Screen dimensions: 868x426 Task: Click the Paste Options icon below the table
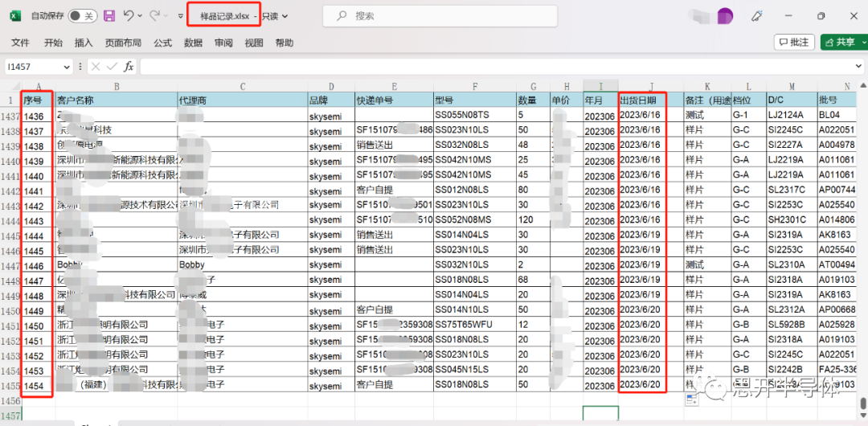(691, 400)
